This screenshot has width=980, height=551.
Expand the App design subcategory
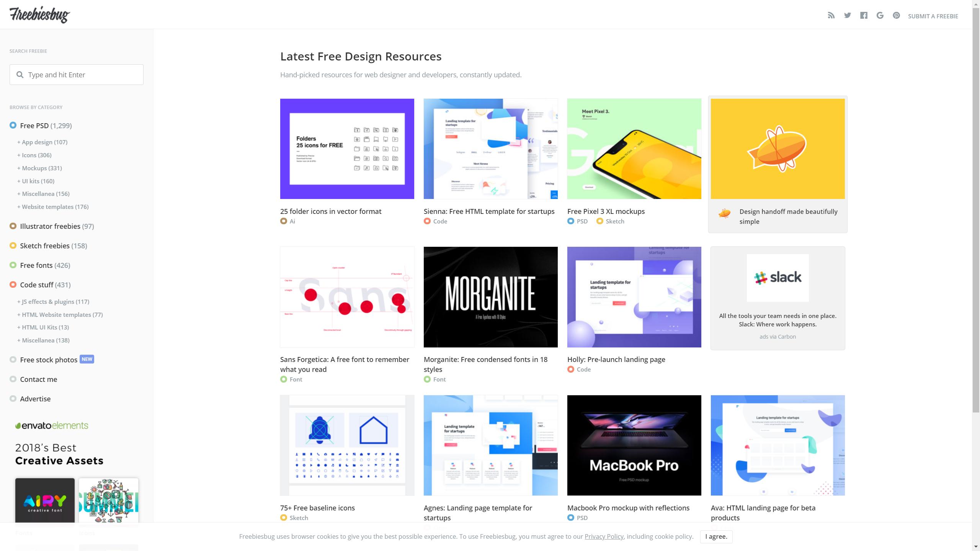(42, 142)
